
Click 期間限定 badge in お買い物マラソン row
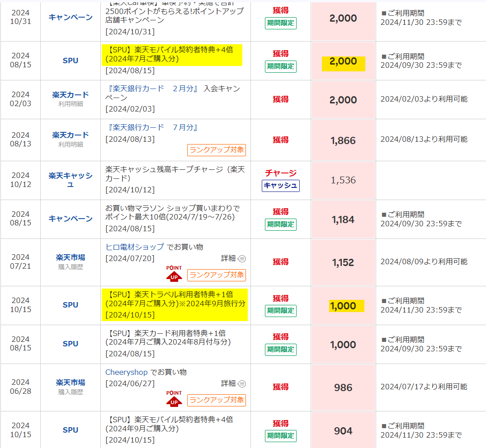click(280, 224)
